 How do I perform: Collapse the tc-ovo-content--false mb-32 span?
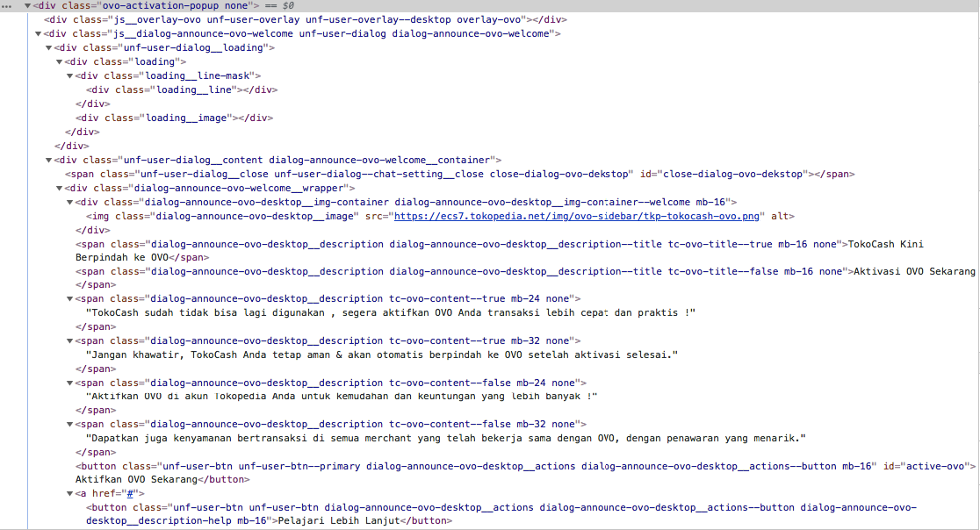click(70, 425)
